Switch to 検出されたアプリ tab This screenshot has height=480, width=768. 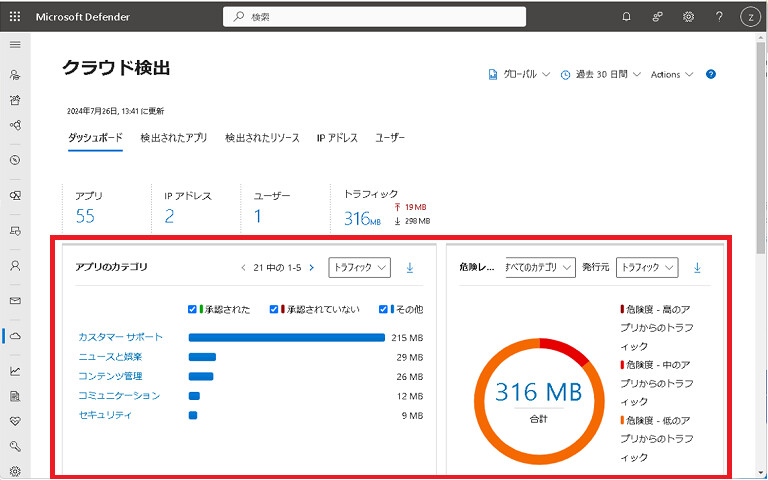(x=174, y=138)
